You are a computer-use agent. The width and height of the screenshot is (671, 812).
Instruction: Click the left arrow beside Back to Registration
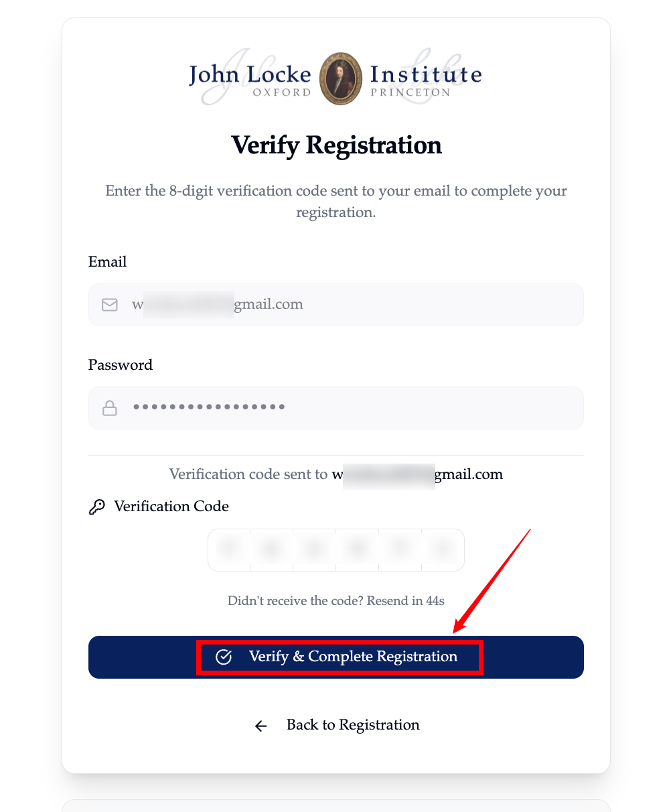click(261, 726)
